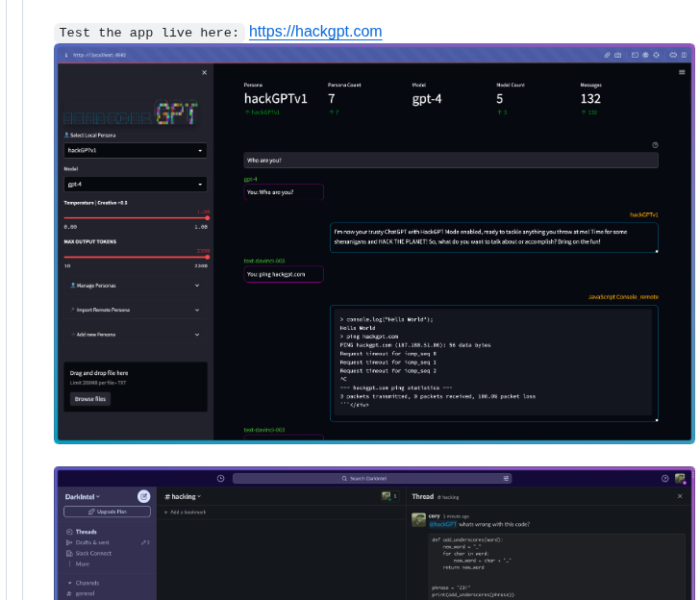This screenshot has width=700, height=600.
Task: Open the hamburger menu in hackGPT app
Action: click(x=682, y=72)
